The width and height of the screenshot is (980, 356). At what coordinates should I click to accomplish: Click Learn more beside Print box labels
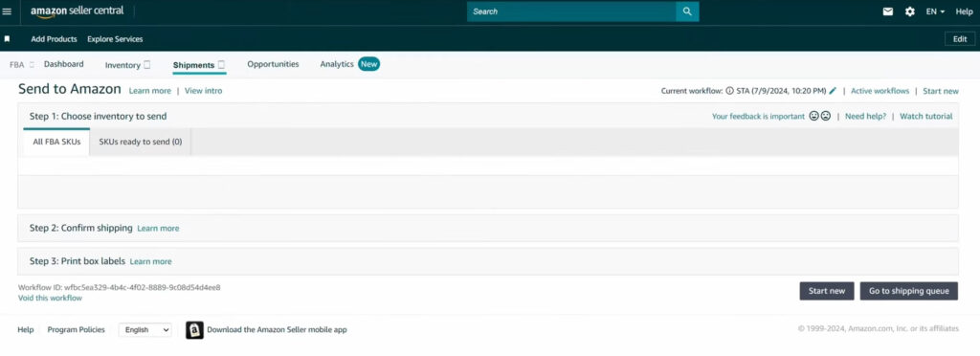150,261
